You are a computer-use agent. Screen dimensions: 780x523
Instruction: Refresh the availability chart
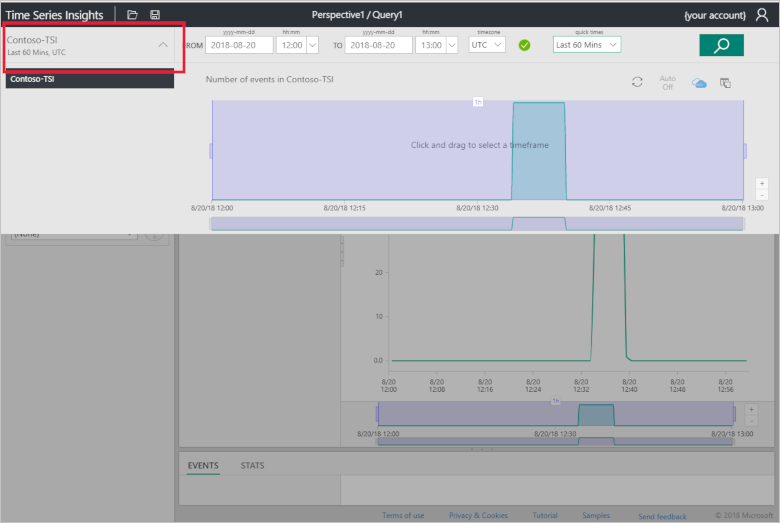(637, 82)
